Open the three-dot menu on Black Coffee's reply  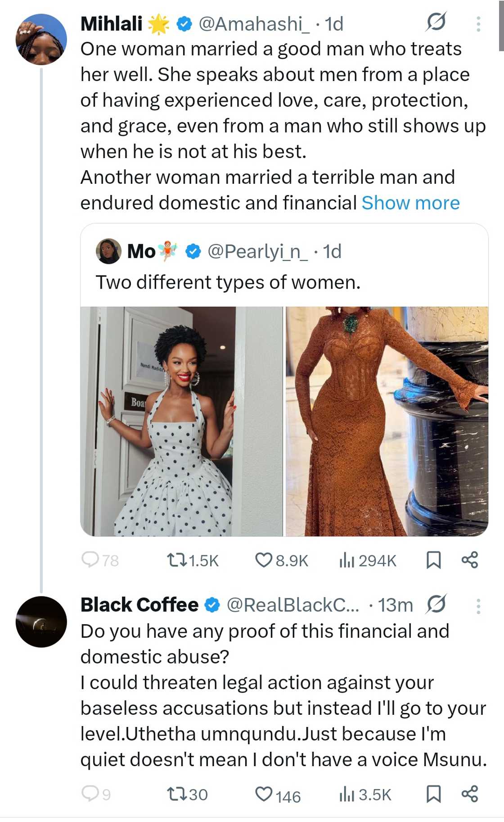[479, 606]
